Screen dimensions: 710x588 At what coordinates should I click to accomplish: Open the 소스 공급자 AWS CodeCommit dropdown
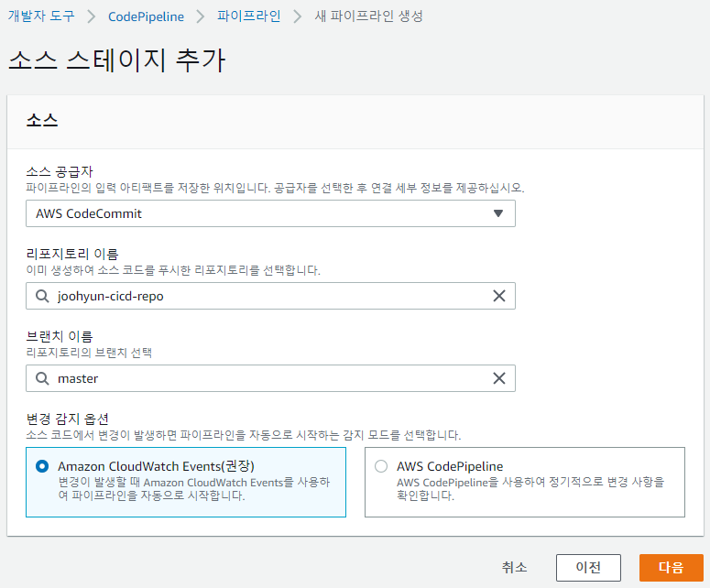click(x=270, y=213)
